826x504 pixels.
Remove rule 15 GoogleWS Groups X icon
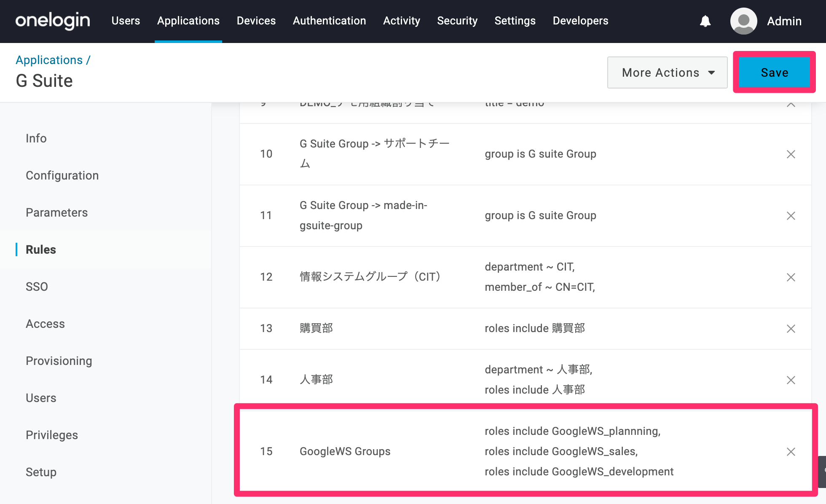pyautogui.click(x=791, y=452)
